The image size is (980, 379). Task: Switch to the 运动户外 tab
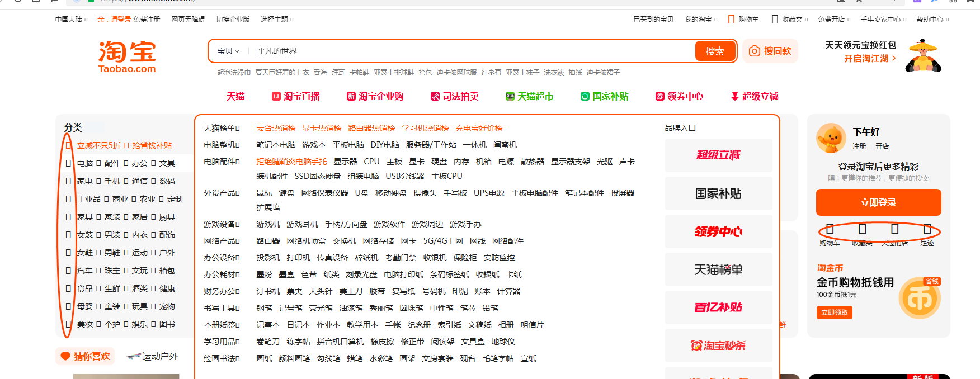click(x=153, y=356)
